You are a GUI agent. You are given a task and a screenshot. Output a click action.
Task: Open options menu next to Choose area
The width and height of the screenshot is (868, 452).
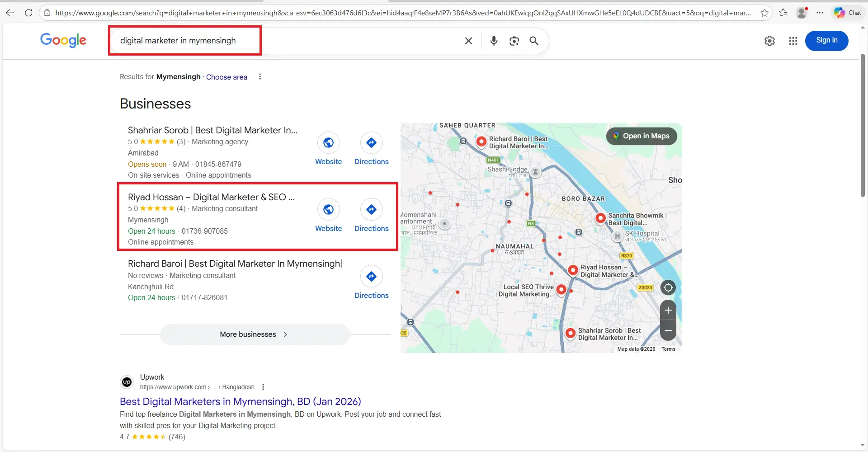[x=260, y=76]
